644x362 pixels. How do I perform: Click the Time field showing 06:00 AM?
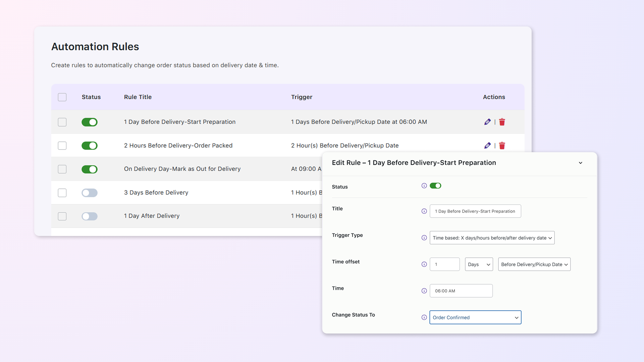click(x=461, y=291)
